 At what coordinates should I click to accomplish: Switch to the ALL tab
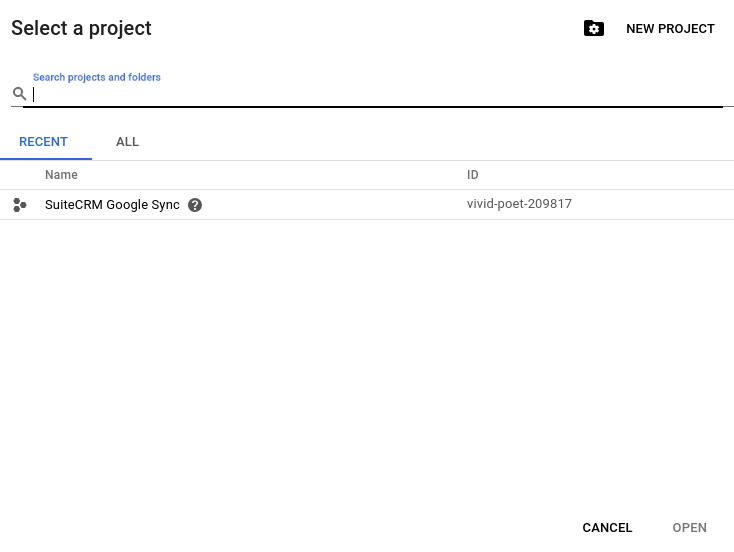point(127,142)
